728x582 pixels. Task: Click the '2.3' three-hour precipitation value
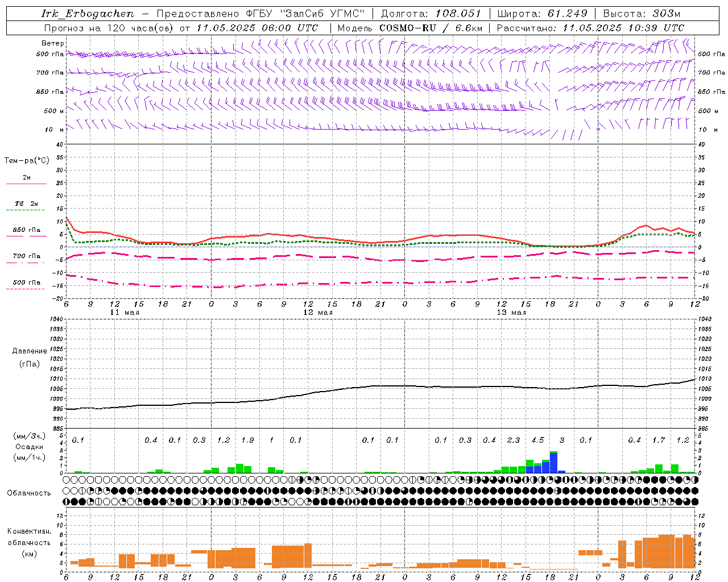coord(514,440)
